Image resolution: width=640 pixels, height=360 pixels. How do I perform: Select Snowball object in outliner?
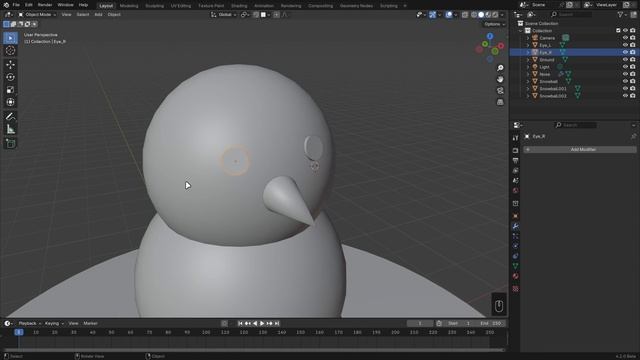[549, 82]
